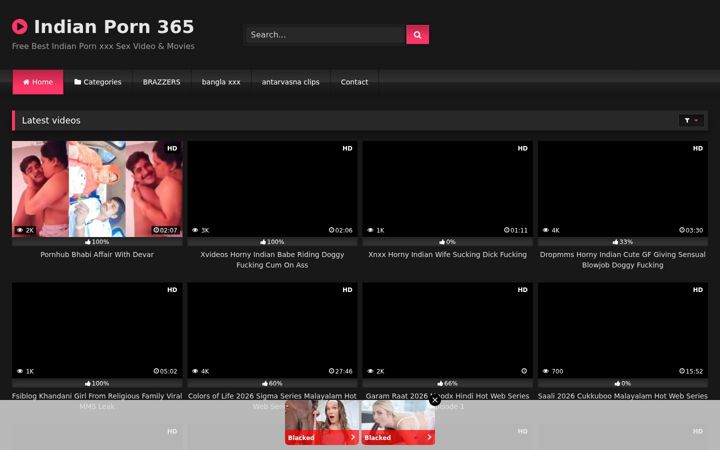The width and height of the screenshot is (720, 450).
Task: Click the pink play logo icon in header
Action: click(20, 27)
